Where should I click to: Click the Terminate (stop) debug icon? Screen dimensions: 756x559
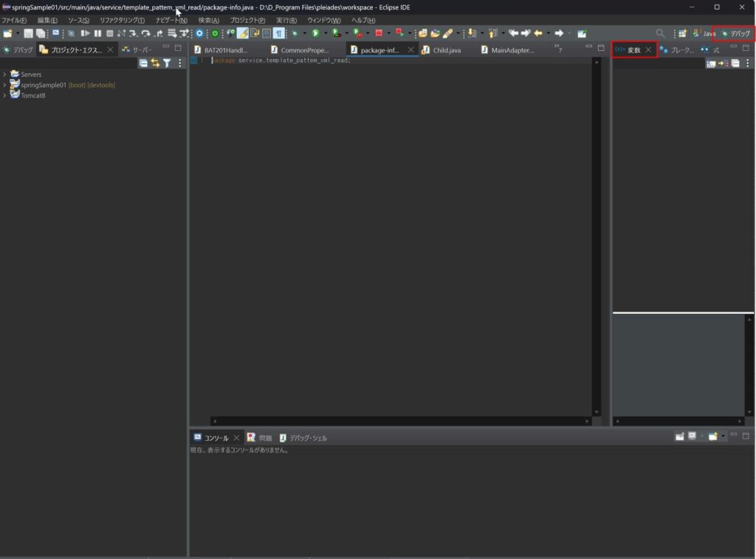(109, 33)
